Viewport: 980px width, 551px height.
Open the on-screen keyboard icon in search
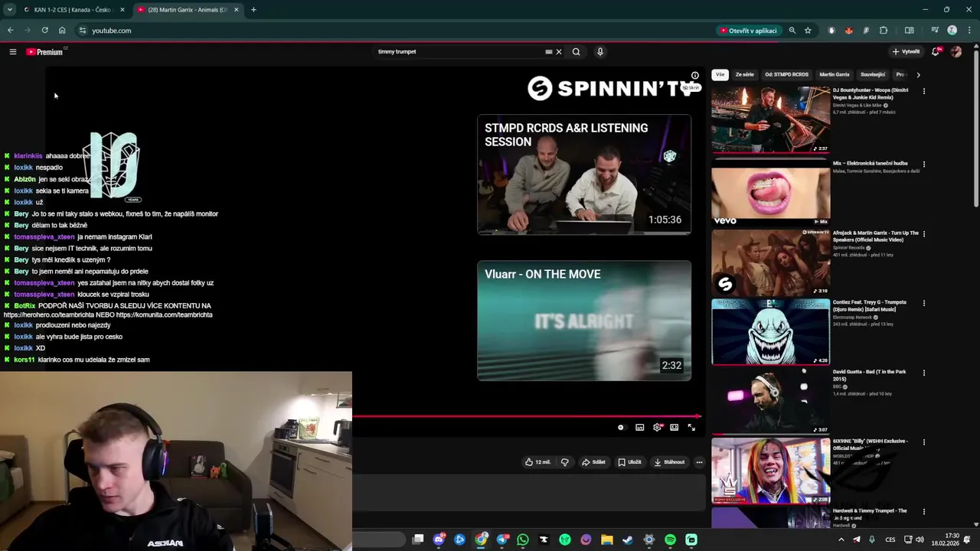[548, 52]
